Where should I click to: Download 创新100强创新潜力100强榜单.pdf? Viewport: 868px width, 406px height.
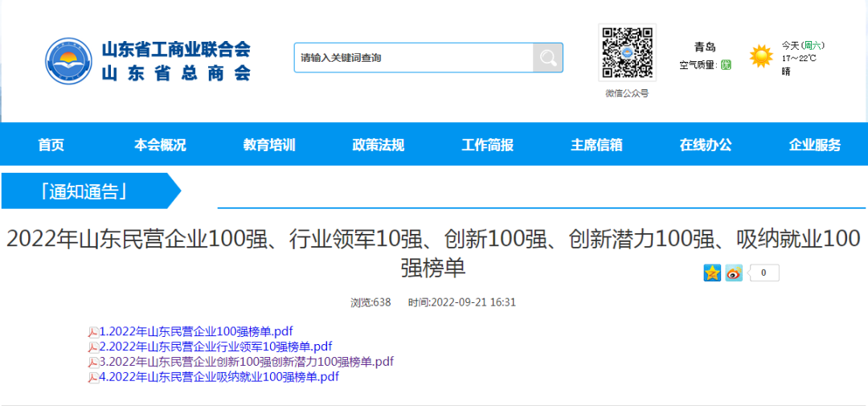click(x=246, y=362)
